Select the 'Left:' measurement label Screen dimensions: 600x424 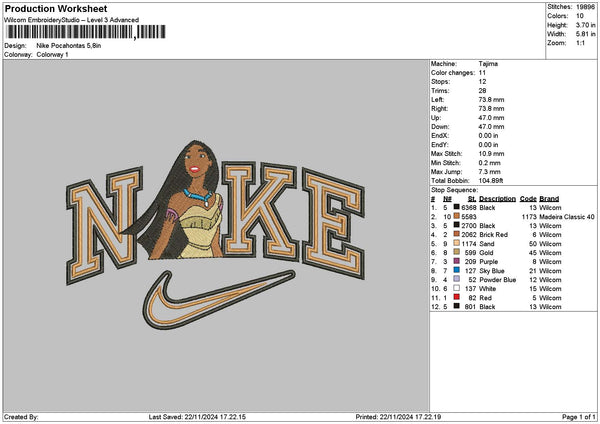438,100
